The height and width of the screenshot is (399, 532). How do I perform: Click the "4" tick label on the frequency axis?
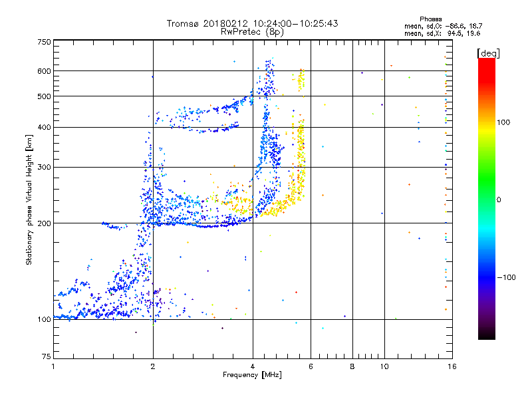pos(253,366)
